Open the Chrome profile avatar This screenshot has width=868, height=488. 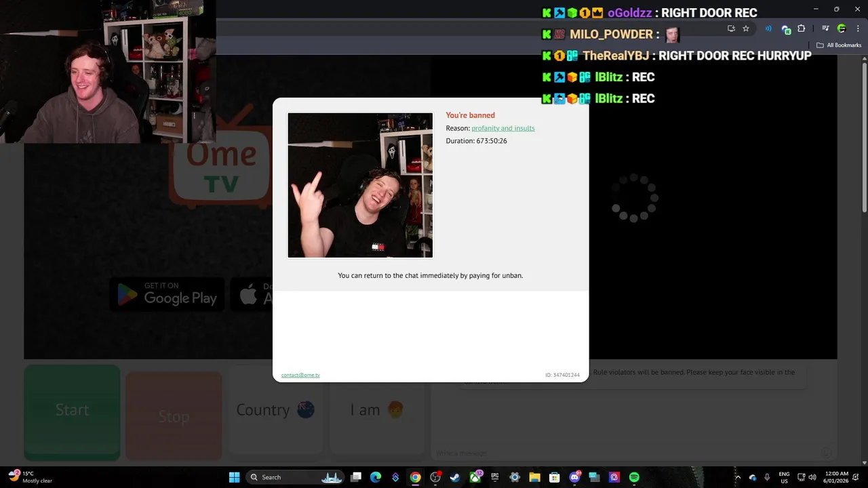842,28
